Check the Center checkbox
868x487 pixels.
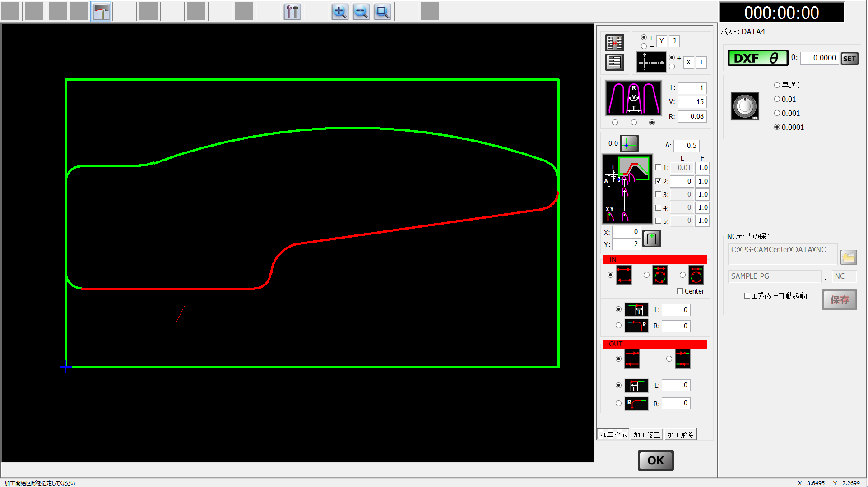tap(680, 291)
